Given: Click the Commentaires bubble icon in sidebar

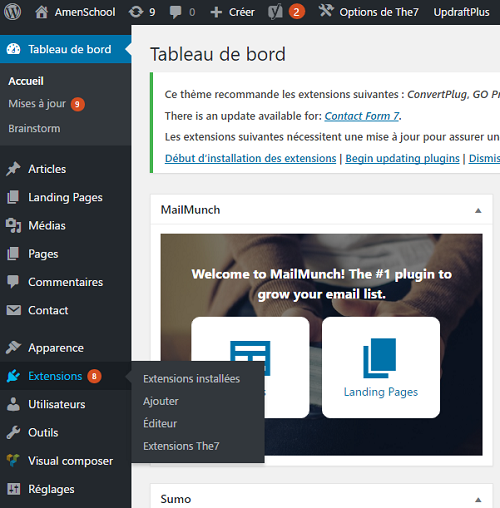Looking at the screenshot, I should coord(13,282).
